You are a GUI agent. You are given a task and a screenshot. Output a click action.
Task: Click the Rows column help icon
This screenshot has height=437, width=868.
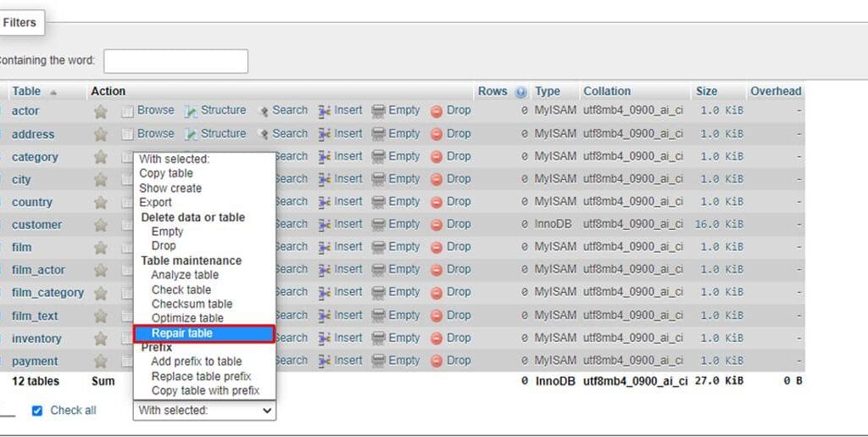pyautogui.click(x=520, y=92)
